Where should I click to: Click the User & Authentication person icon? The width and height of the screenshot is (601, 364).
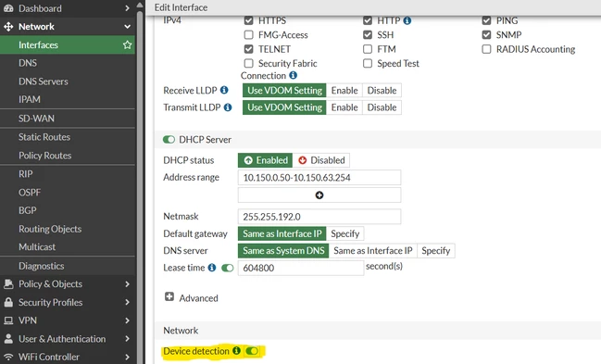(8, 338)
